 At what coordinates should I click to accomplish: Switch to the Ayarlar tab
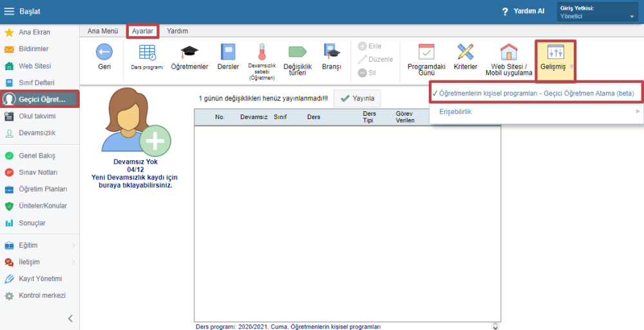[x=142, y=31]
